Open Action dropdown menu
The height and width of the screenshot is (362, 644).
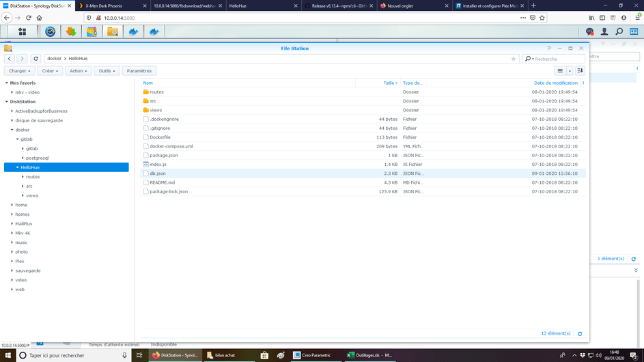coord(78,70)
